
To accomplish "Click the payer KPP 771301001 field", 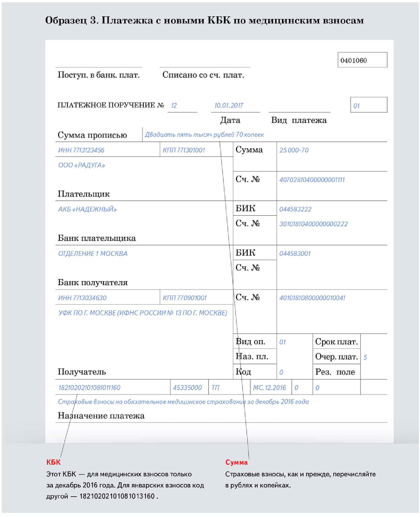I will [x=196, y=150].
